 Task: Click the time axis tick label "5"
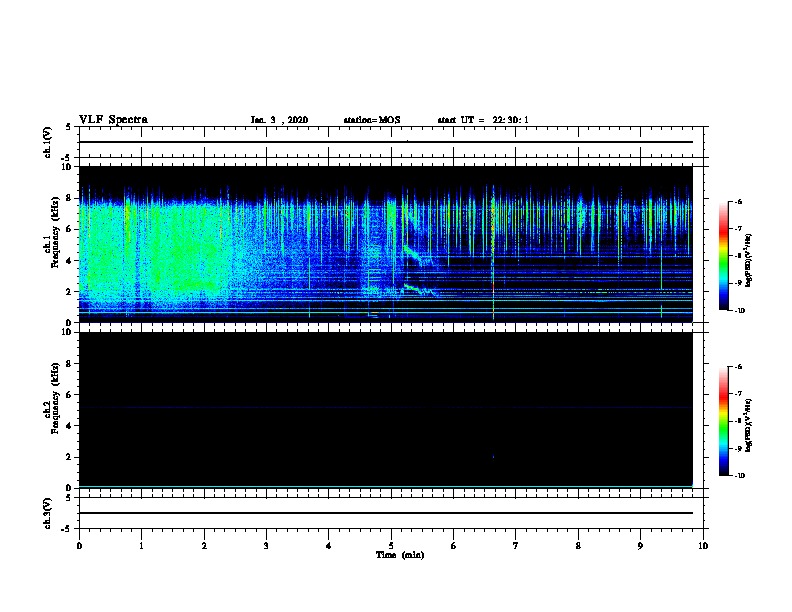click(391, 546)
